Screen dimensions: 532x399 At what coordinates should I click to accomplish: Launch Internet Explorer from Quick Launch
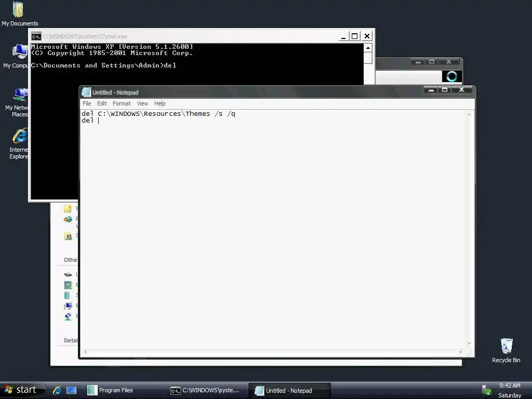point(57,390)
